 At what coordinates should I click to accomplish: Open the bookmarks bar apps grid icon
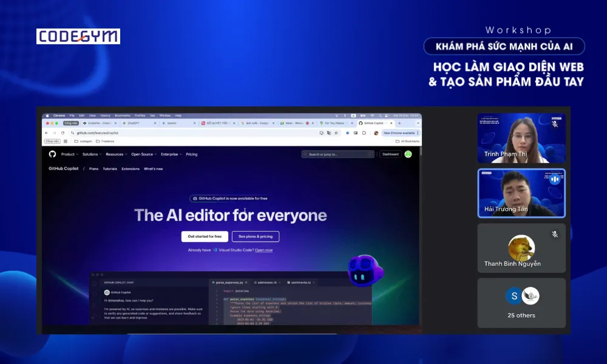coord(66,141)
